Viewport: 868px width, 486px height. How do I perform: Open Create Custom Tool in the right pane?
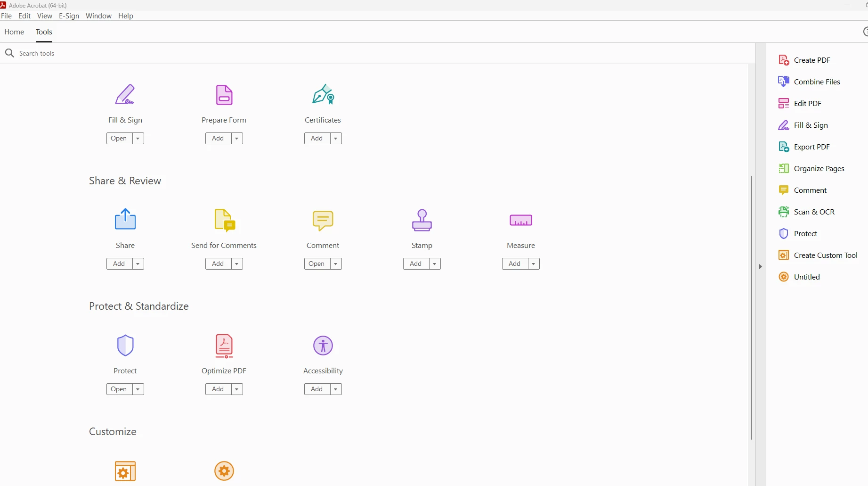click(818, 255)
